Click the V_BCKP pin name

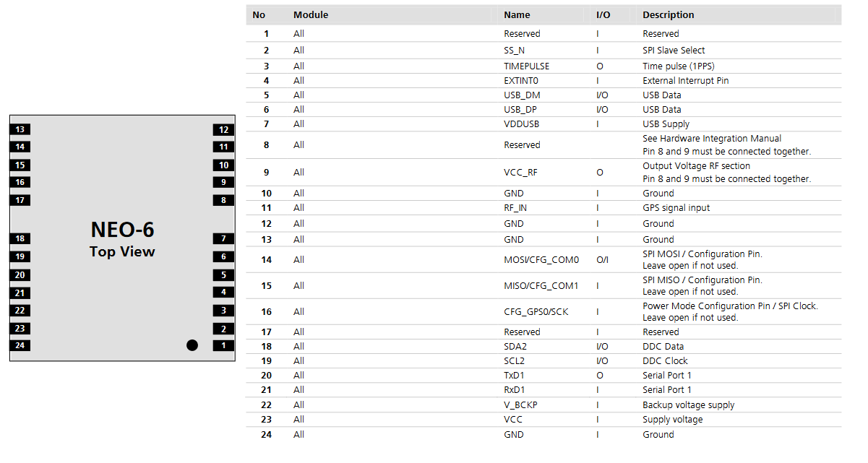coord(520,405)
